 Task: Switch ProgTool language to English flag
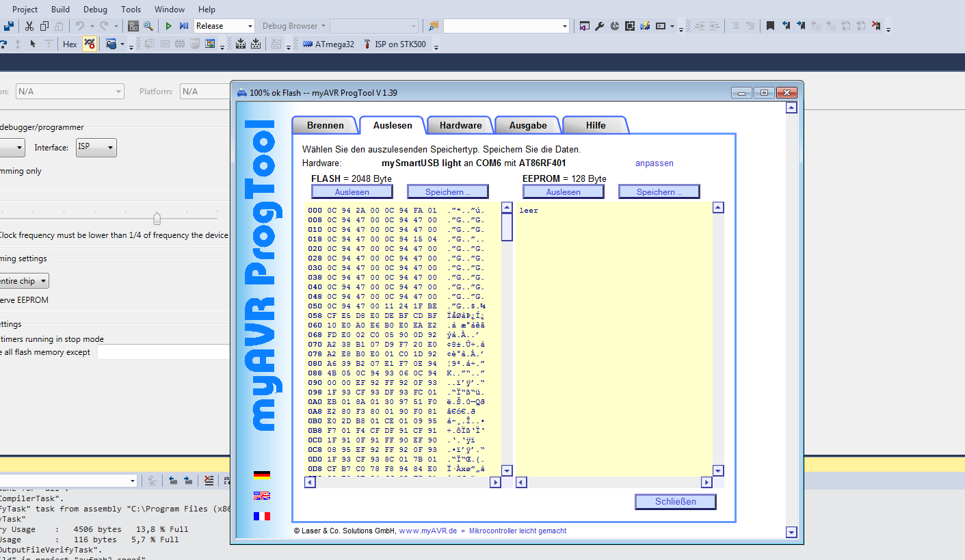tap(261, 496)
